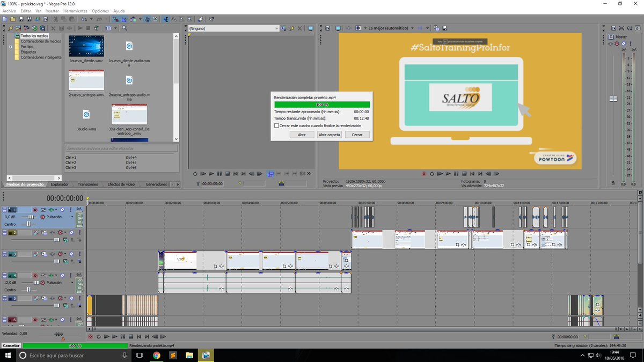Click track 4 Centro pan slider

[28, 290]
